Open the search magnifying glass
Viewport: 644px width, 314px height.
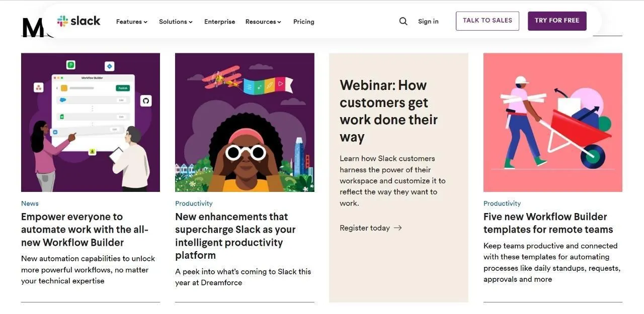[403, 21]
